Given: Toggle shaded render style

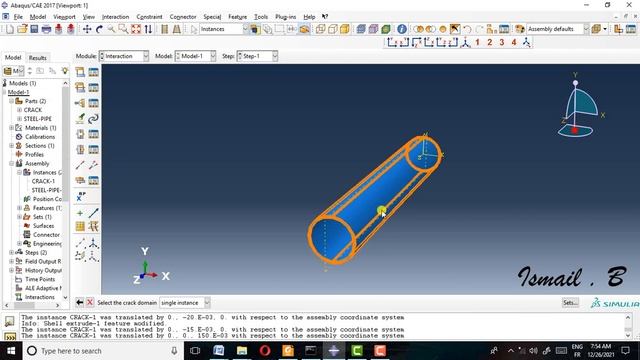Looking at the screenshot, I should point(345,29).
